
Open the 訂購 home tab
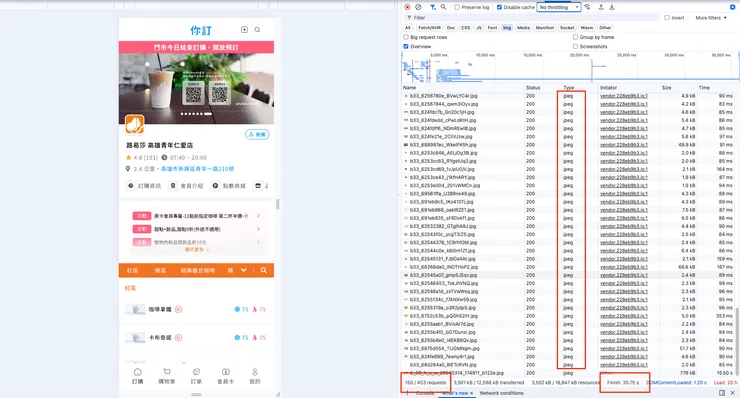point(137,376)
